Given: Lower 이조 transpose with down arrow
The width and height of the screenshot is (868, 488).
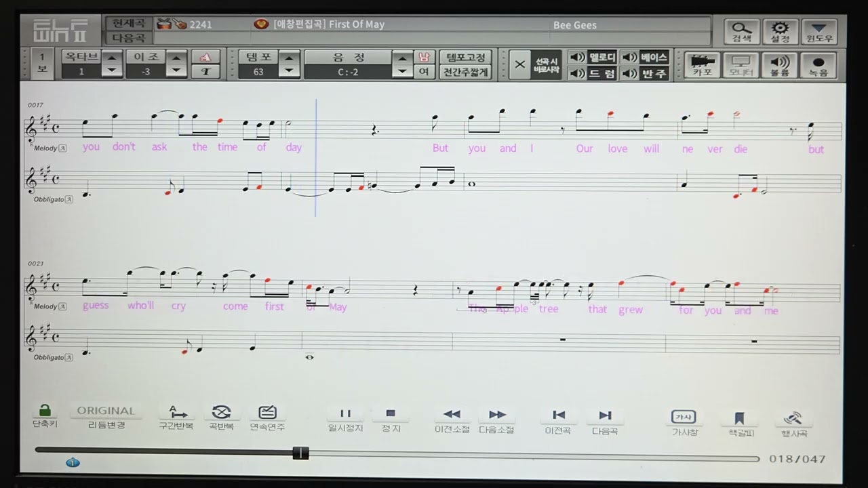Looking at the screenshot, I should click(177, 71).
